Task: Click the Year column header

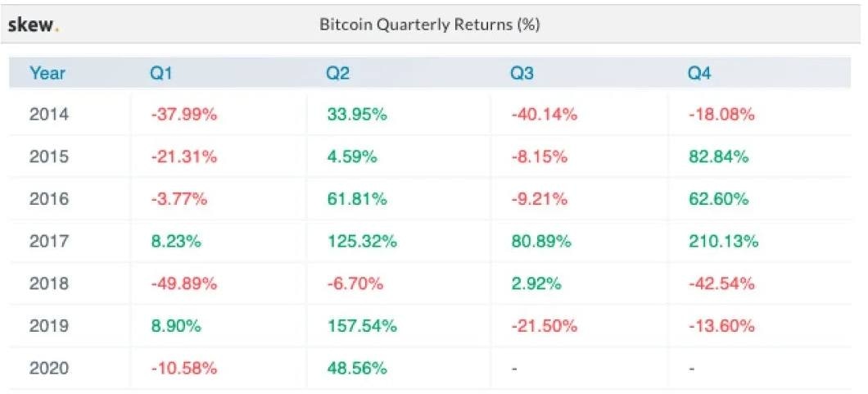Action: [47, 74]
